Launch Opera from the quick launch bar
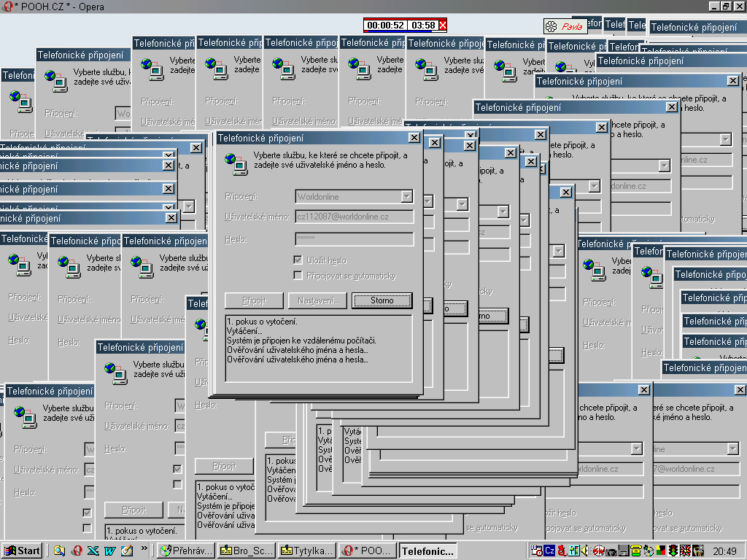 (x=76, y=551)
